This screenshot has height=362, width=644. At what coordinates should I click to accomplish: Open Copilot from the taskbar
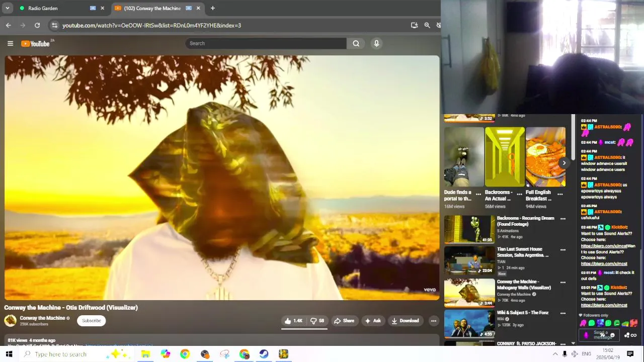pyautogui.click(x=166, y=354)
